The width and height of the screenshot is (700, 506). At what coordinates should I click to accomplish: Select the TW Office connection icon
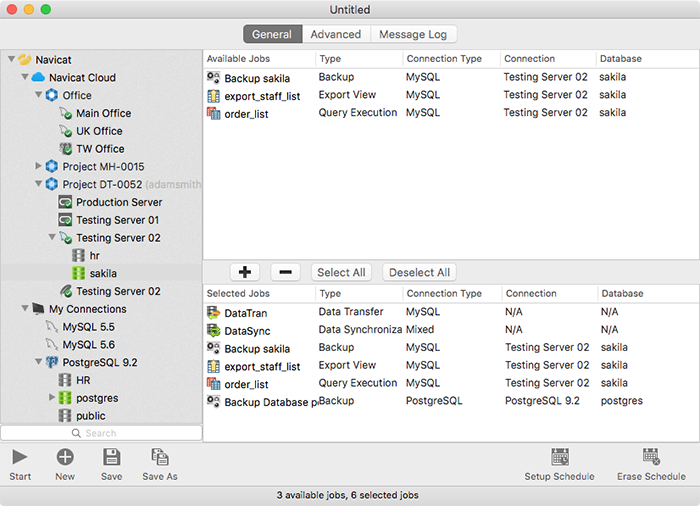pos(66,149)
